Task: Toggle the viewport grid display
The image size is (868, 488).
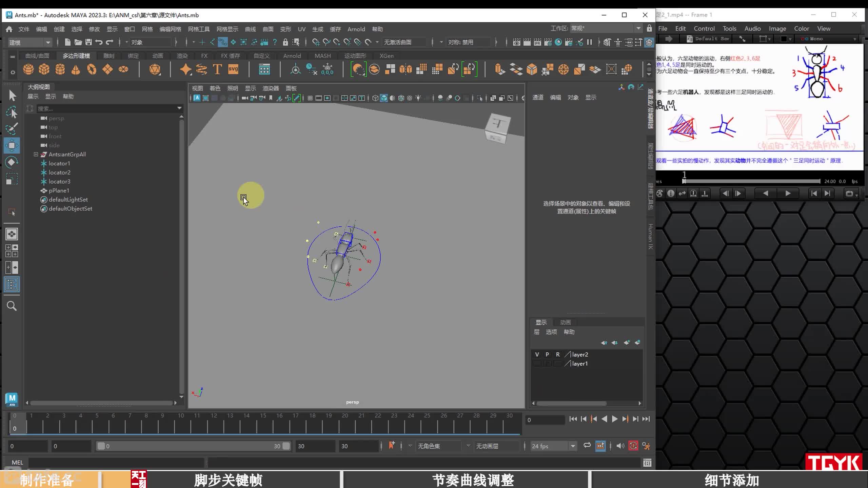Action: (310, 98)
